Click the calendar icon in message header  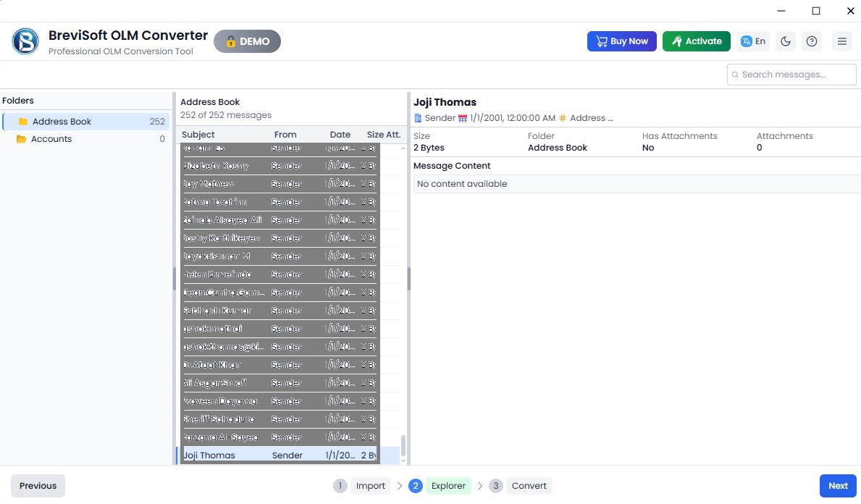tap(462, 118)
